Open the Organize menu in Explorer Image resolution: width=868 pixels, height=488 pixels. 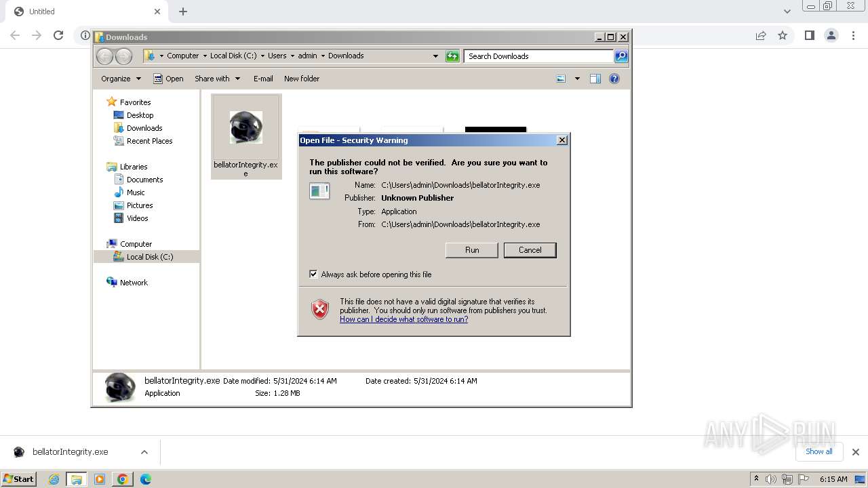[121, 79]
